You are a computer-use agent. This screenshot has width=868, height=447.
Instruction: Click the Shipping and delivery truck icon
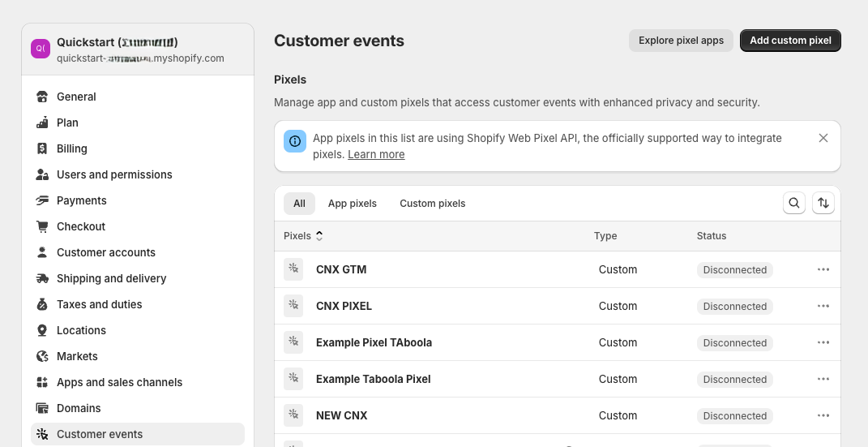pos(42,278)
